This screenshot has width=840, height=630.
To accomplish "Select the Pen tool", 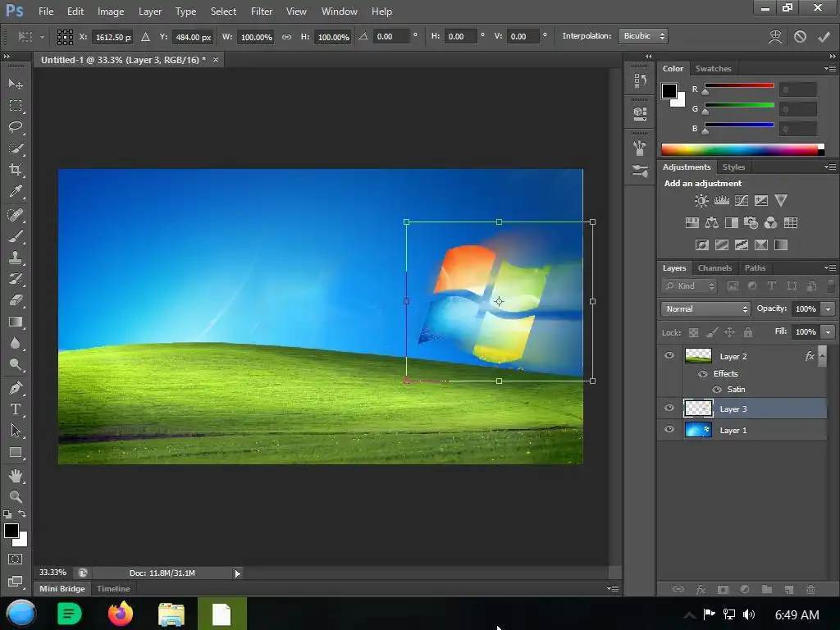I will [16, 388].
